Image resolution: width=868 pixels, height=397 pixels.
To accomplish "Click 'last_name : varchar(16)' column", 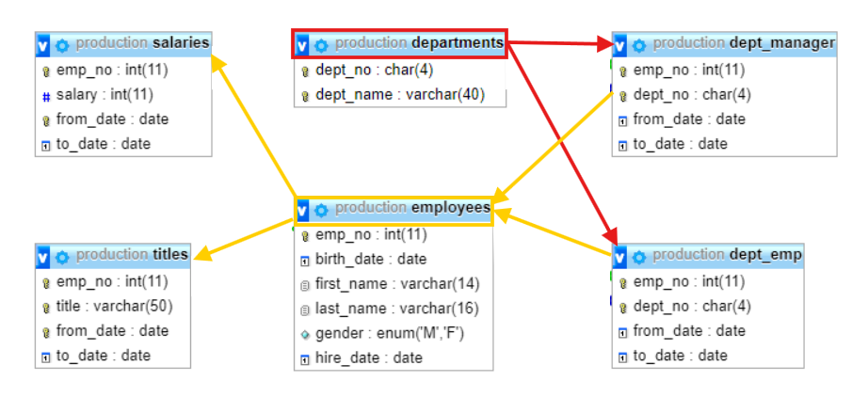I will tap(397, 308).
